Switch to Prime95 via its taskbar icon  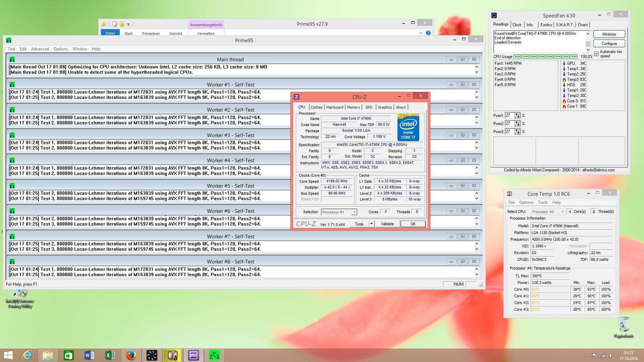click(x=214, y=355)
